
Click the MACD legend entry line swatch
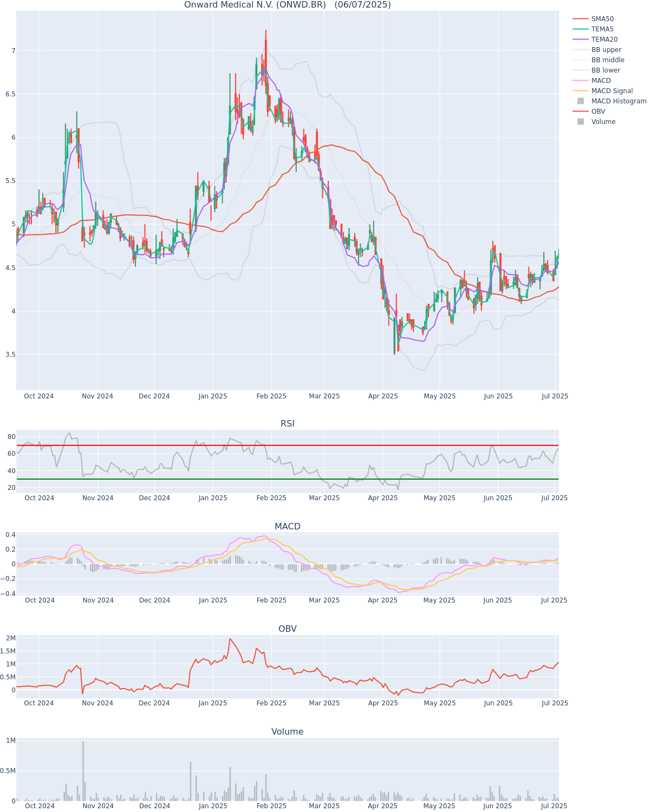pyautogui.click(x=581, y=81)
